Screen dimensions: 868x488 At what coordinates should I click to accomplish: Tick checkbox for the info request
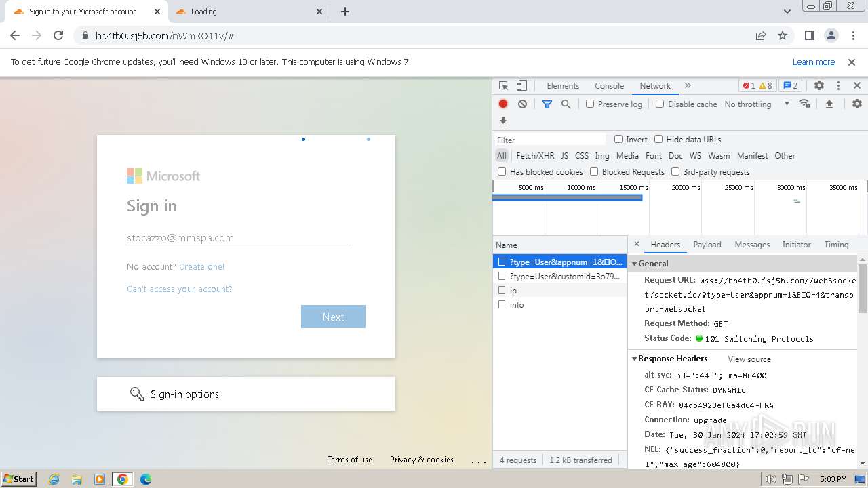tap(502, 304)
